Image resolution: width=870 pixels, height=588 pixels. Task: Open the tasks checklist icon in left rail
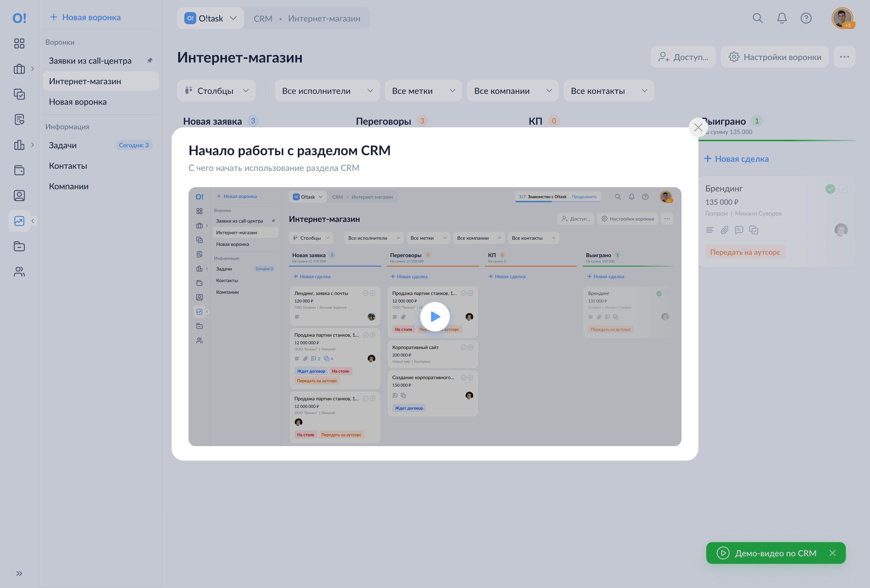point(19,94)
